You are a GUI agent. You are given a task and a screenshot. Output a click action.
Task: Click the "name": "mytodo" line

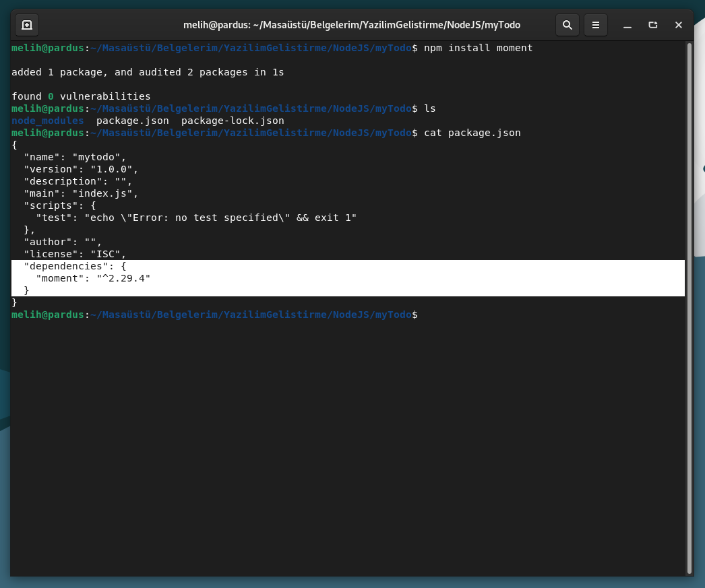click(75, 157)
